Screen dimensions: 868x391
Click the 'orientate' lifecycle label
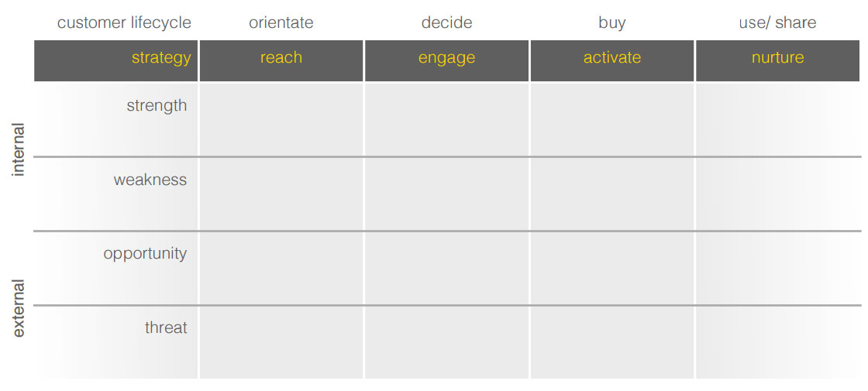point(281,22)
